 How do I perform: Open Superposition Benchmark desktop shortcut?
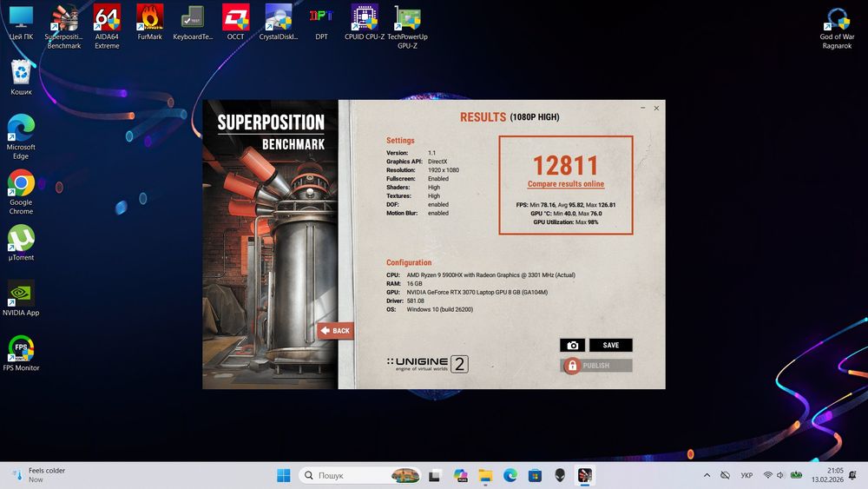pos(63,27)
